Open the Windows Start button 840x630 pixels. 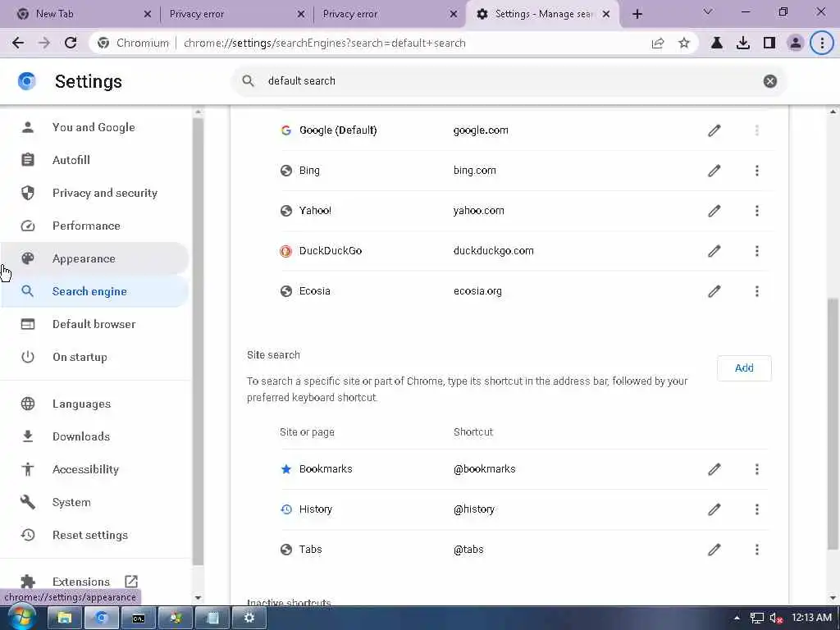pyautogui.click(x=21, y=618)
